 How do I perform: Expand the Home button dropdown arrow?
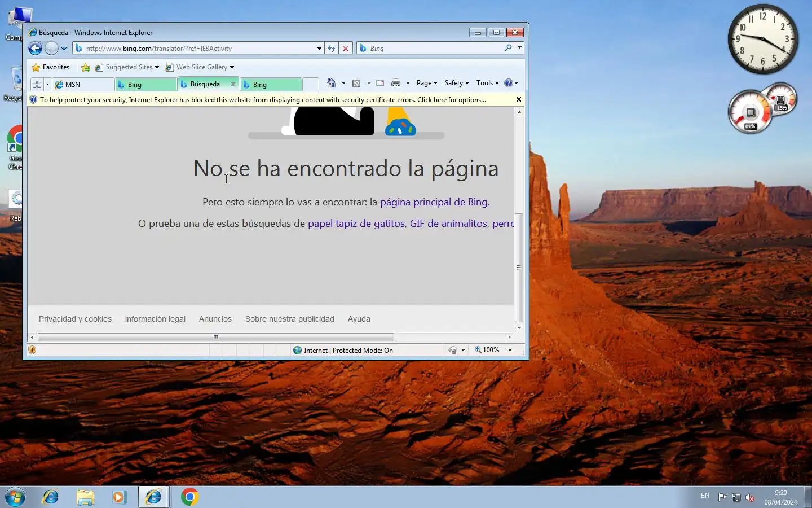(343, 83)
